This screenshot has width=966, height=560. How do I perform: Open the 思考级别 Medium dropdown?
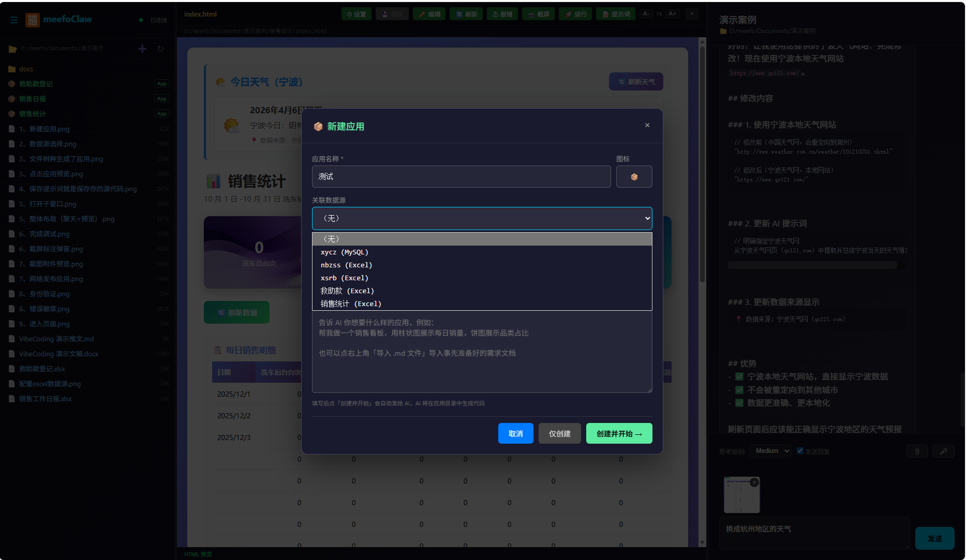(x=770, y=450)
